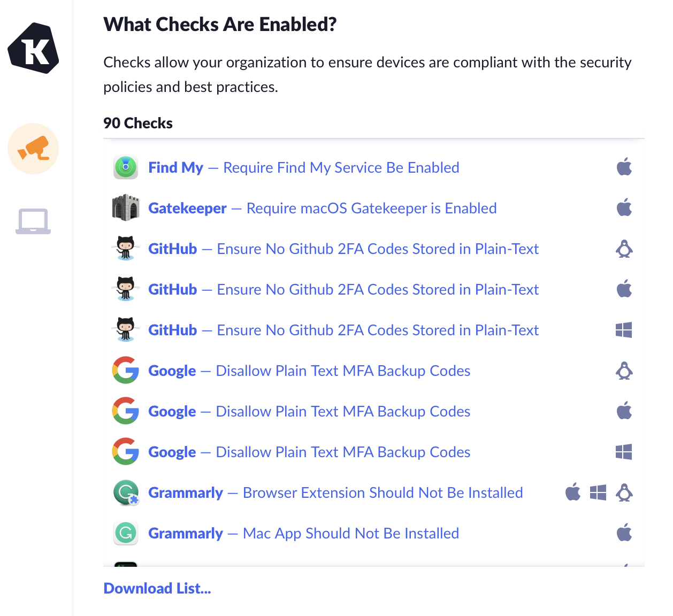
Task: Open the Linux GitHub 2FA Codes check
Action: pyautogui.click(x=343, y=249)
